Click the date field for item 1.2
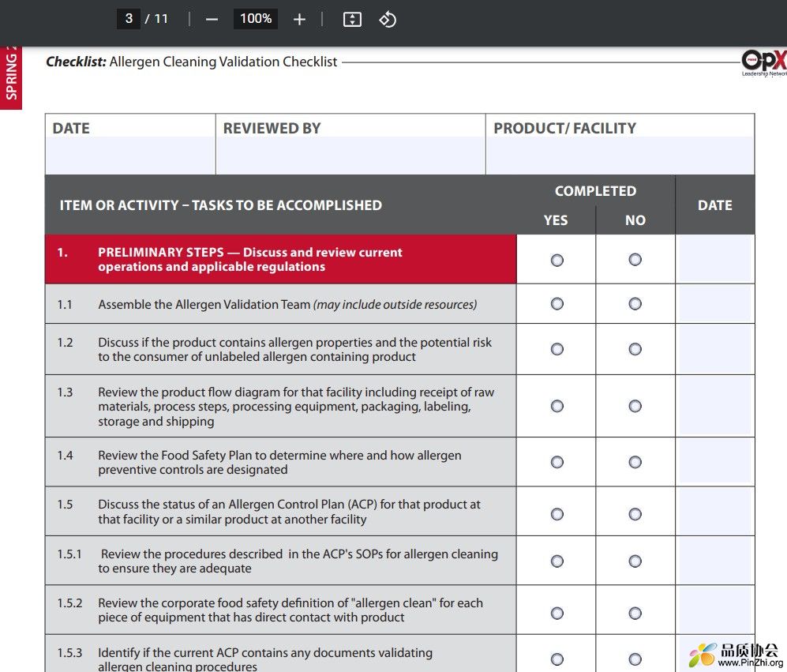This screenshot has width=787, height=672. (x=714, y=349)
